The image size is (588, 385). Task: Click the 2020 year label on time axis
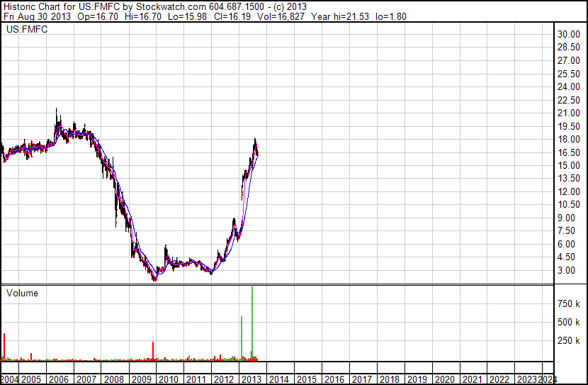[x=443, y=379]
